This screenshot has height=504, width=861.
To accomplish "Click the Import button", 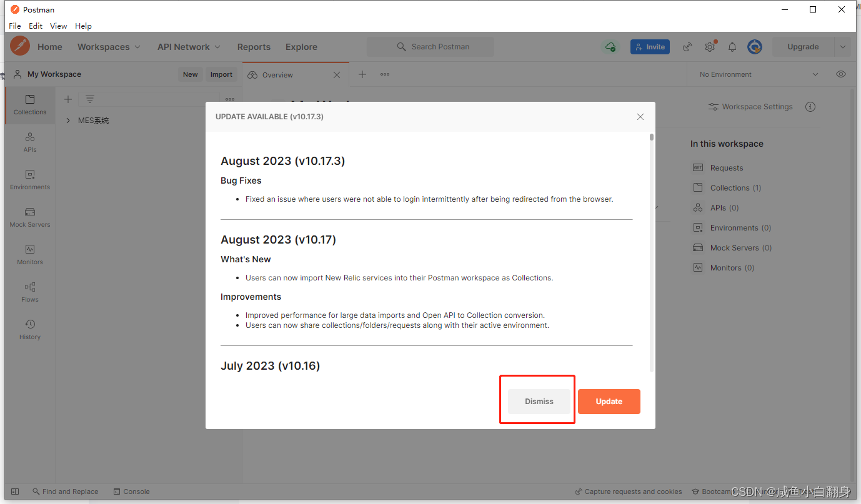I will (x=221, y=74).
